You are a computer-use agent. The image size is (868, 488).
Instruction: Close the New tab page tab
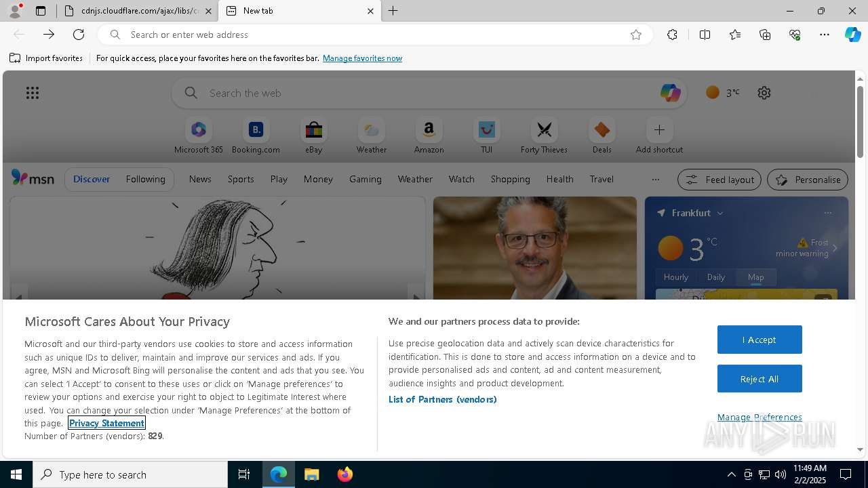[370, 11]
